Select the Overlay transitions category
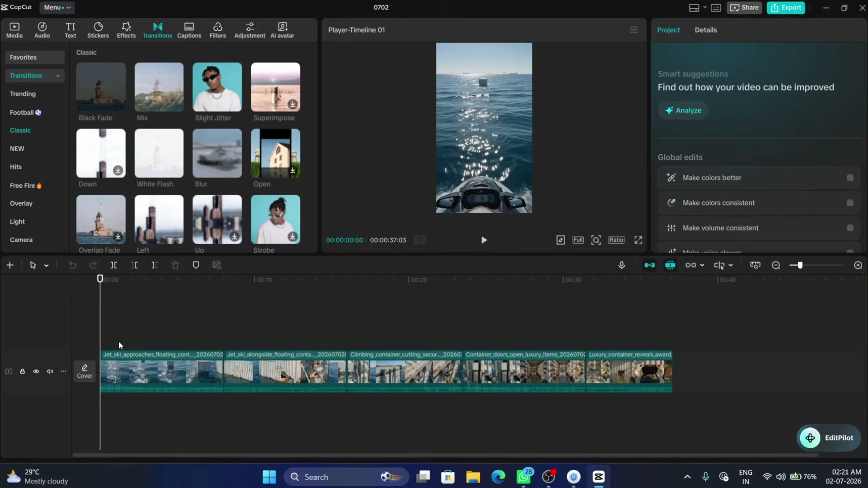868x488 pixels. (21, 203)
